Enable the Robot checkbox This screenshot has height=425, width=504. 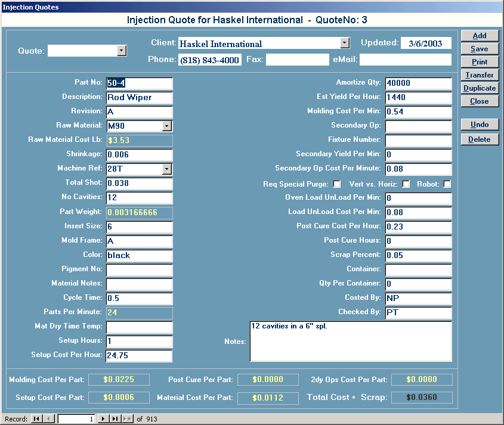click(x=447, y=184)
